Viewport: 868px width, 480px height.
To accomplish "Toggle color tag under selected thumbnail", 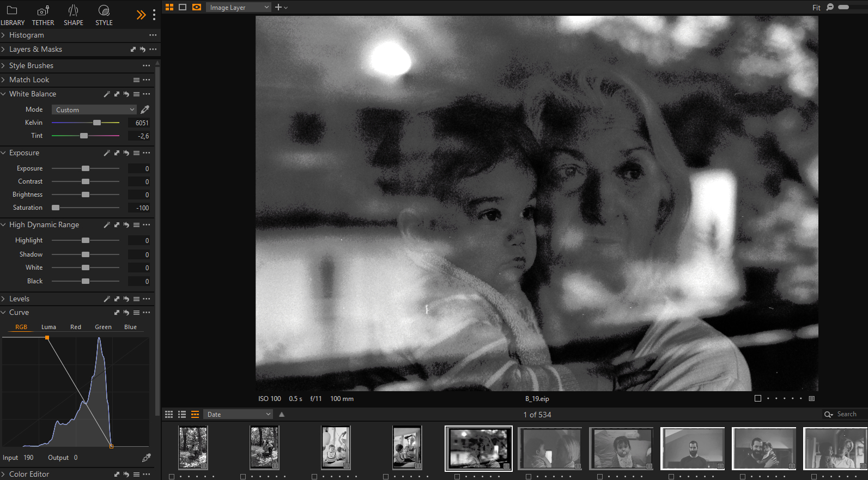I will (457, 477).
